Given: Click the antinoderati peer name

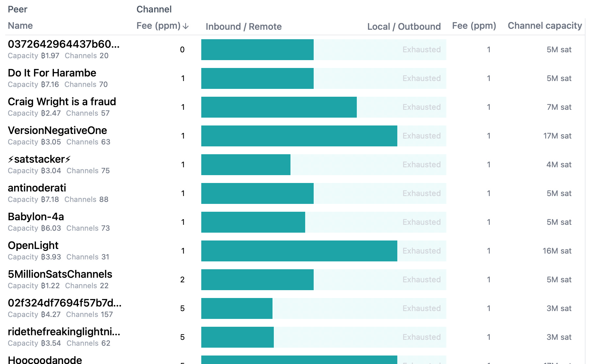Looking at the screenshot, I should 37,188.
